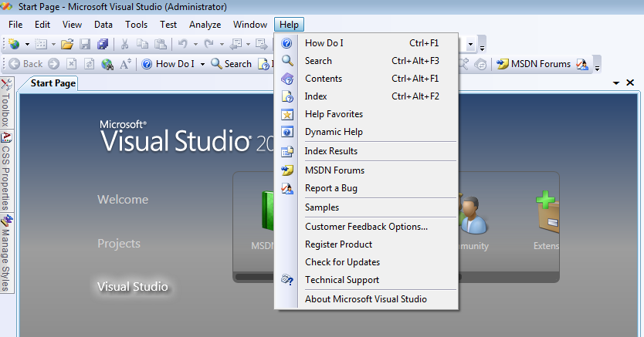Choose Contents in the Help menu
644x337 pixels.
coord(366,79)
